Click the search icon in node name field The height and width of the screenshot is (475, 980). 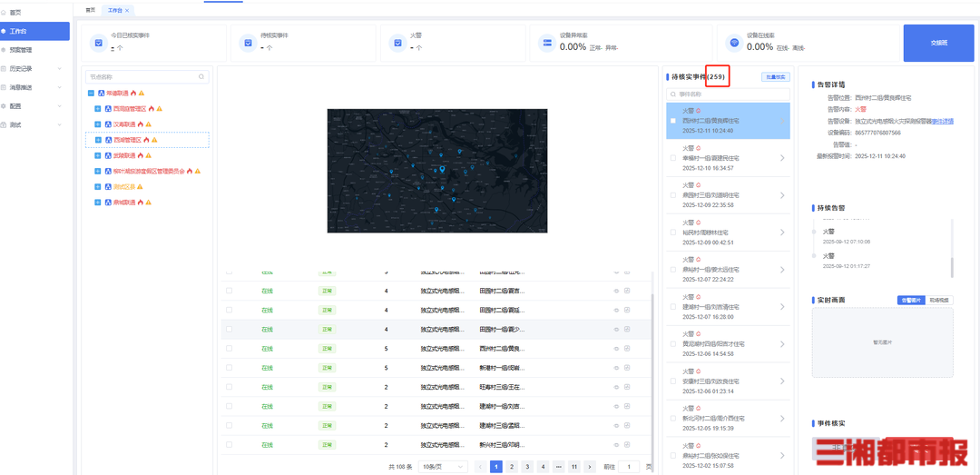pyautogui.click(x=203, y=77)
